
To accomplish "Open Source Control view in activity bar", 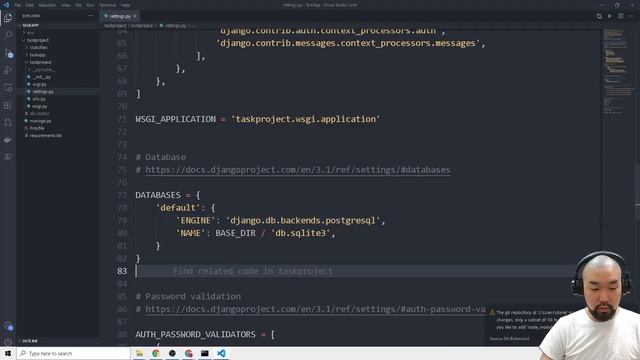I will pyautogui.click(x=8, y=53).
